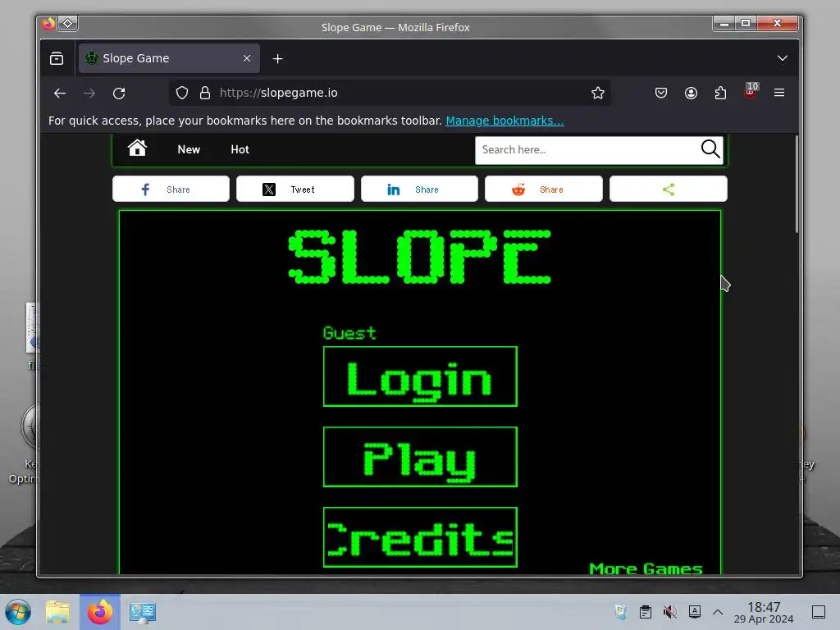Open Firefox View tab overview icon
Viewport: 840px width, 630px height.
point(57,58)
